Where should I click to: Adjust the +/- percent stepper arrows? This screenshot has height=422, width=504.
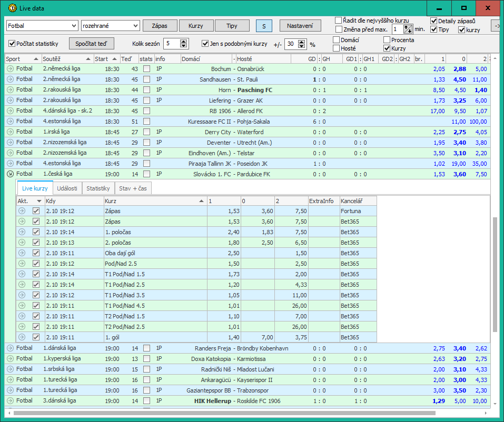[x=301, y=44]
